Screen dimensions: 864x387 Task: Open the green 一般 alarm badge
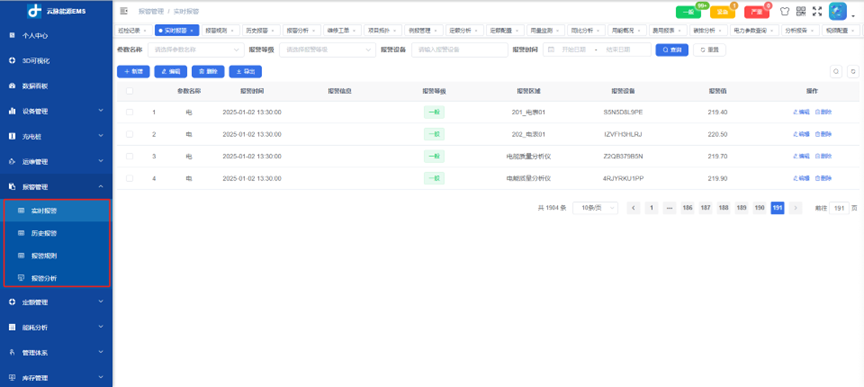click(689, 12)
